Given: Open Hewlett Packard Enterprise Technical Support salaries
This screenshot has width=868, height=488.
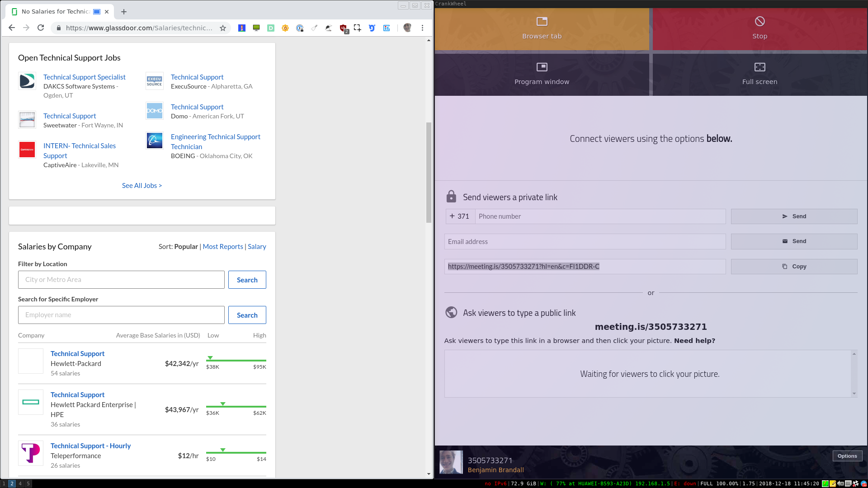Looking at the screenshot, I should click(x=77, y=395).
